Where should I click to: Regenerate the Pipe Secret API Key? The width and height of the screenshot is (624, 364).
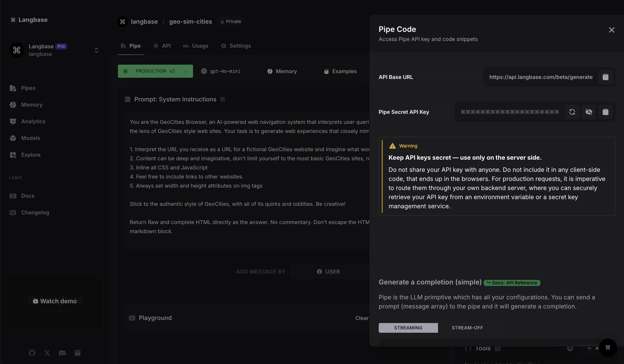click(572, 112)
